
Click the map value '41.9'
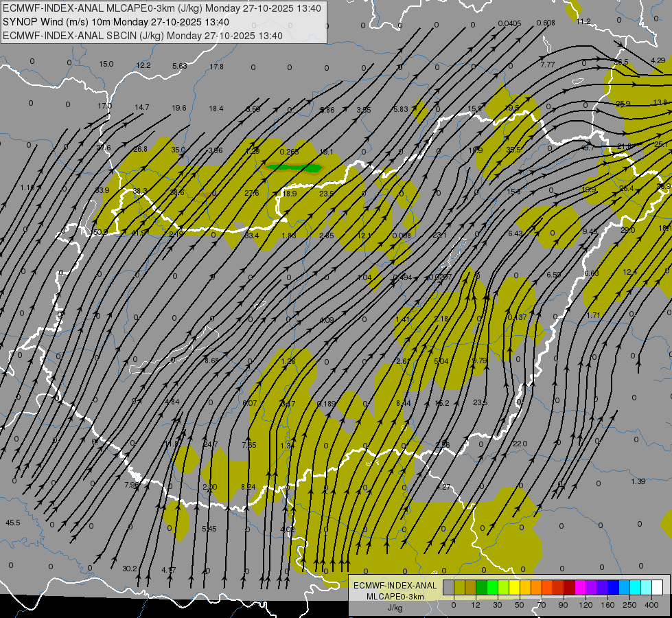click(139, 233)
